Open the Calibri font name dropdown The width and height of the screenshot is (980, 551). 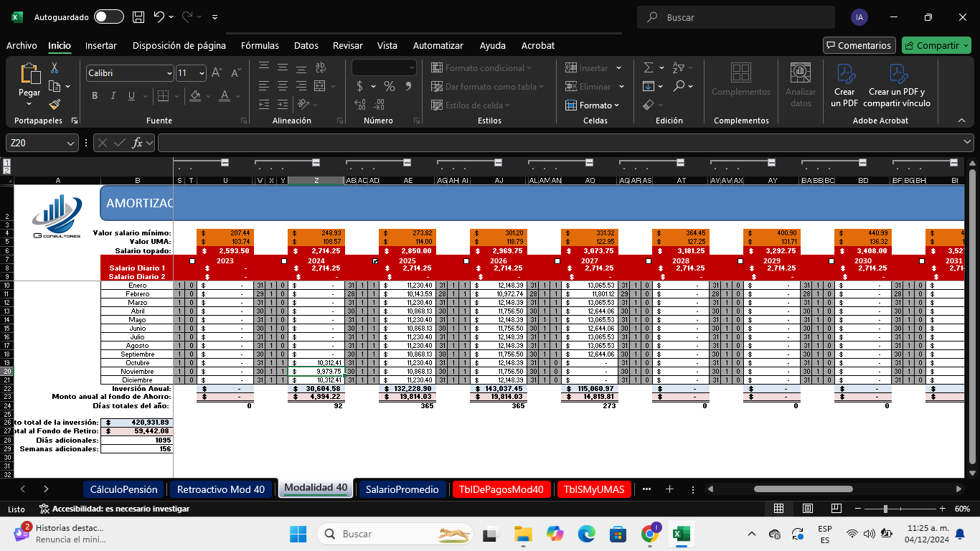(169, 73)
